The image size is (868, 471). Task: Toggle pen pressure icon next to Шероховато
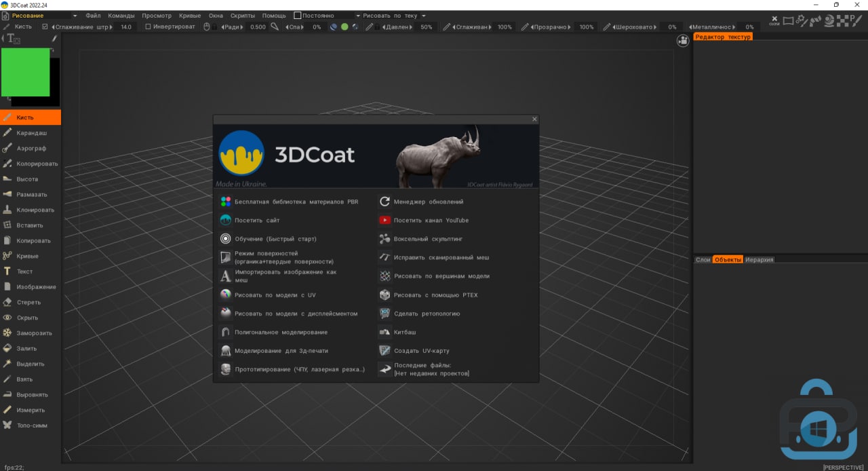click(607, 27)
